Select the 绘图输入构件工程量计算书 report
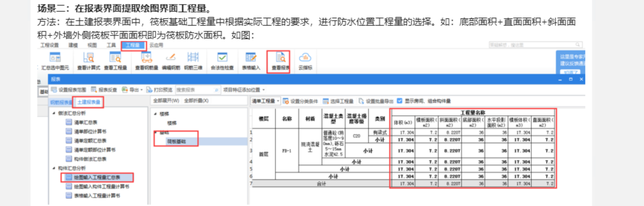Viewport: 644px width, 206px height. point(97,186)
